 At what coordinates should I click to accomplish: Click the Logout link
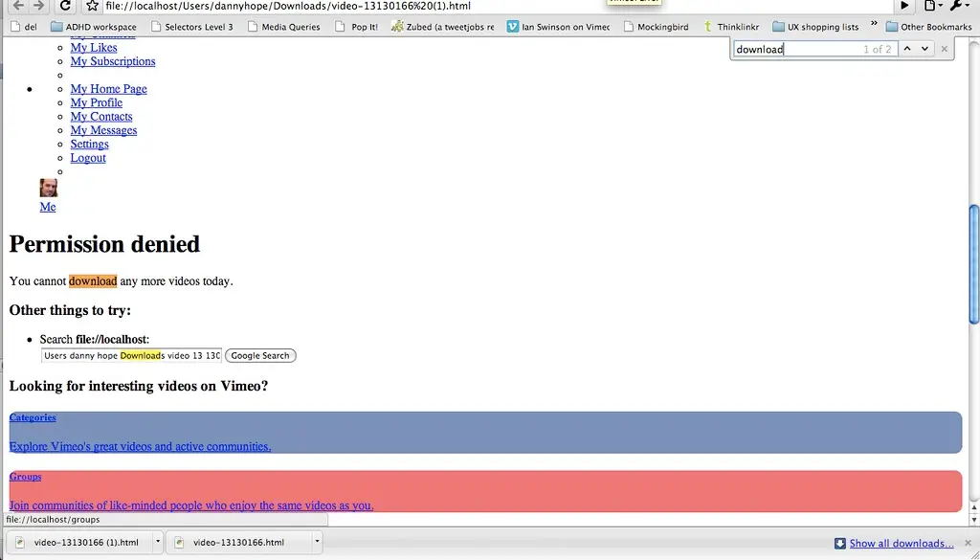coord(88,158)
